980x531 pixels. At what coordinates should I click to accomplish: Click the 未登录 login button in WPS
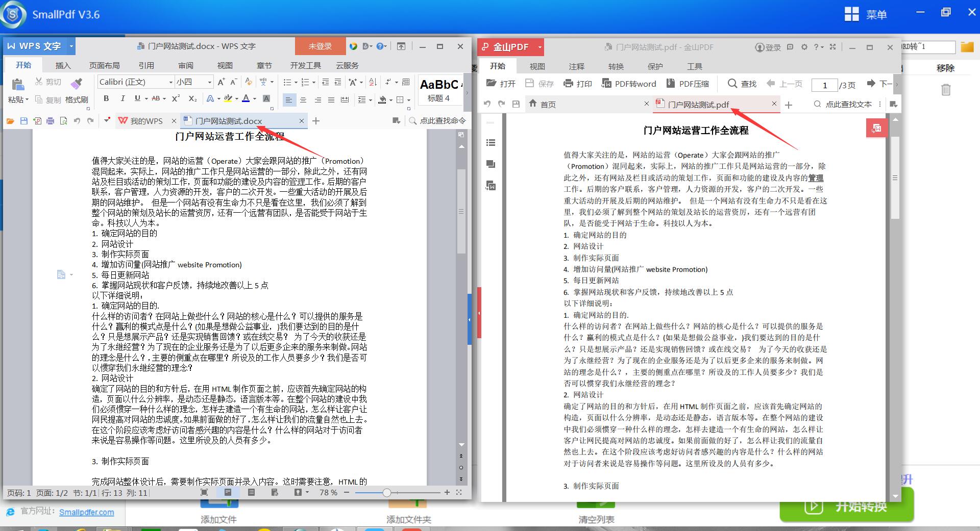tap(320, 46)
